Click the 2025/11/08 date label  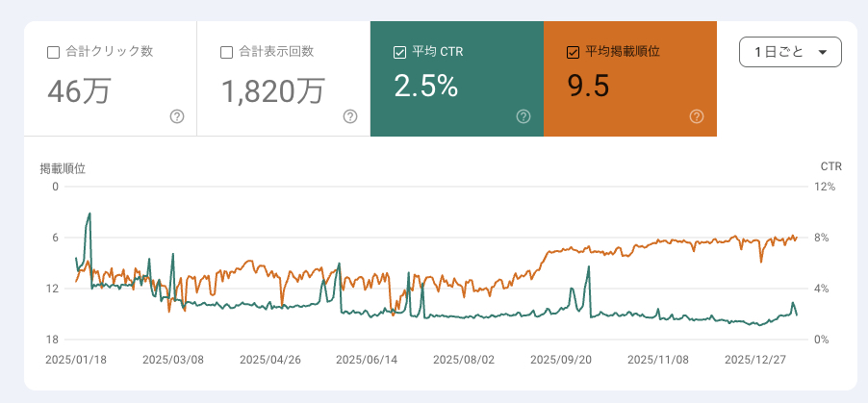(658, 360)
